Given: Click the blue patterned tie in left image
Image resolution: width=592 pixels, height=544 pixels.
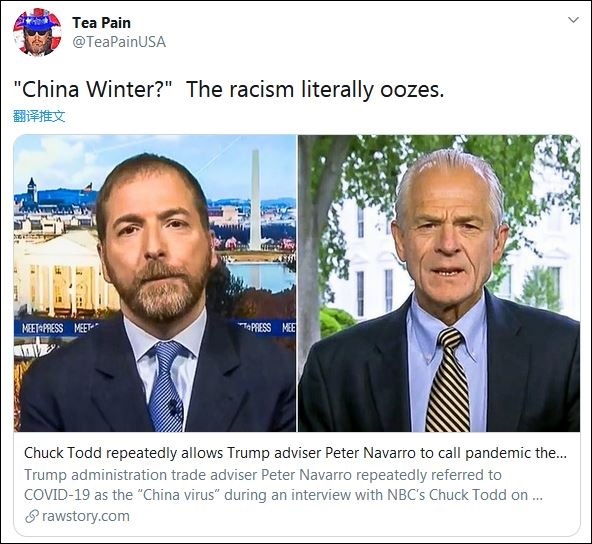Looking at the screenshot, I should [x=166, y=385].
